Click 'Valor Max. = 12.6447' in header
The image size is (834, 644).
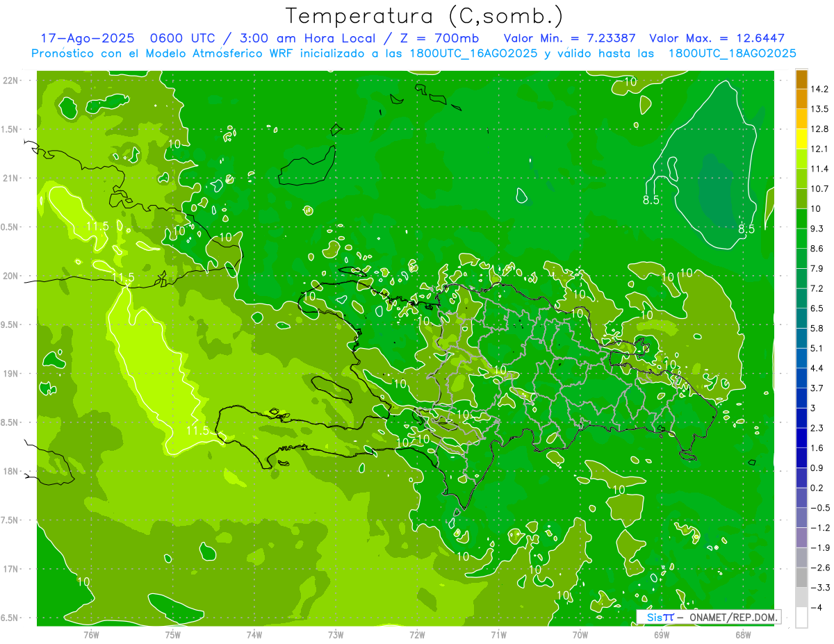click(x=717, y=38)
